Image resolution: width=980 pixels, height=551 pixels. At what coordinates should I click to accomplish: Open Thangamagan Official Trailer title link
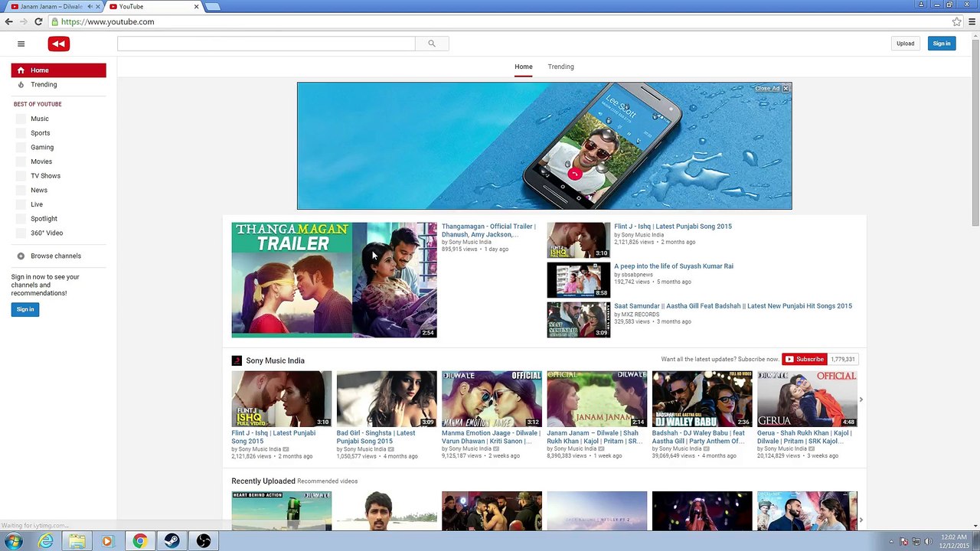488,230
